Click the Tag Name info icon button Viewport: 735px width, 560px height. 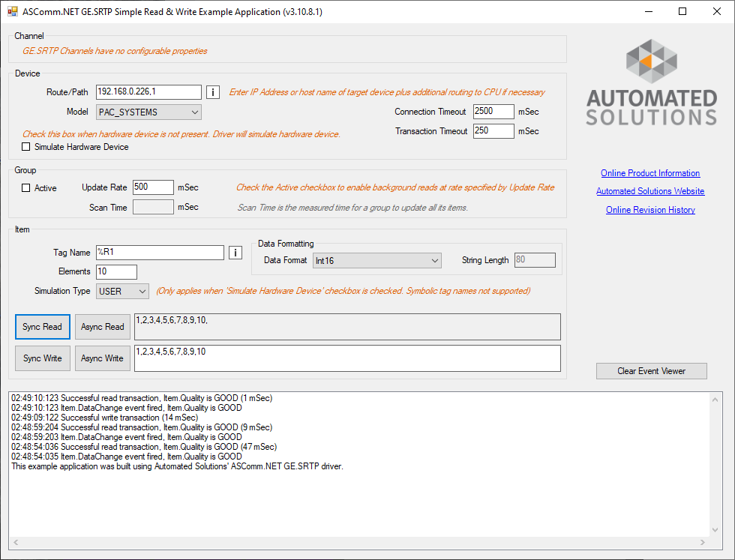point(235,253)
